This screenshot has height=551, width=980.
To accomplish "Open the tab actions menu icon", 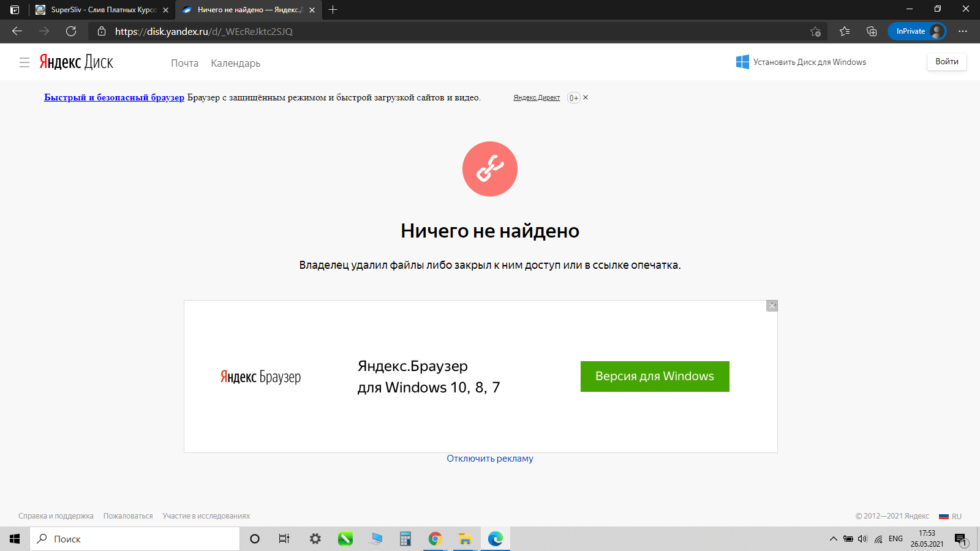I will coord(15,10).
